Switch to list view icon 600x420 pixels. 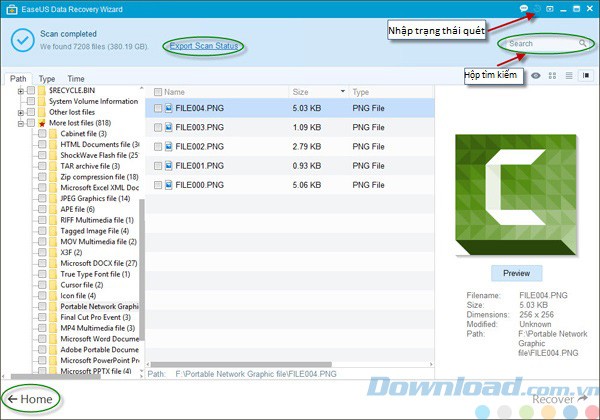tap(568, 75)
